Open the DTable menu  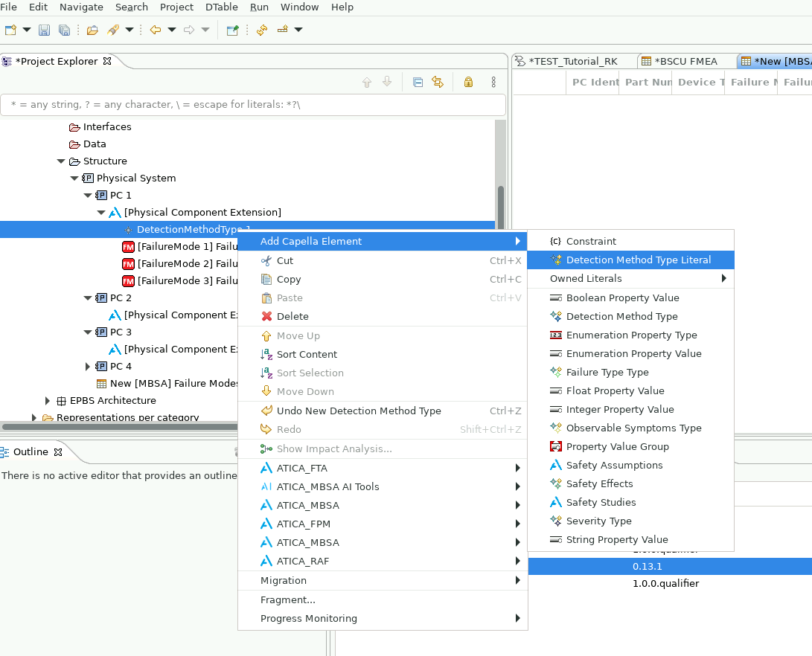pos(222,7)
